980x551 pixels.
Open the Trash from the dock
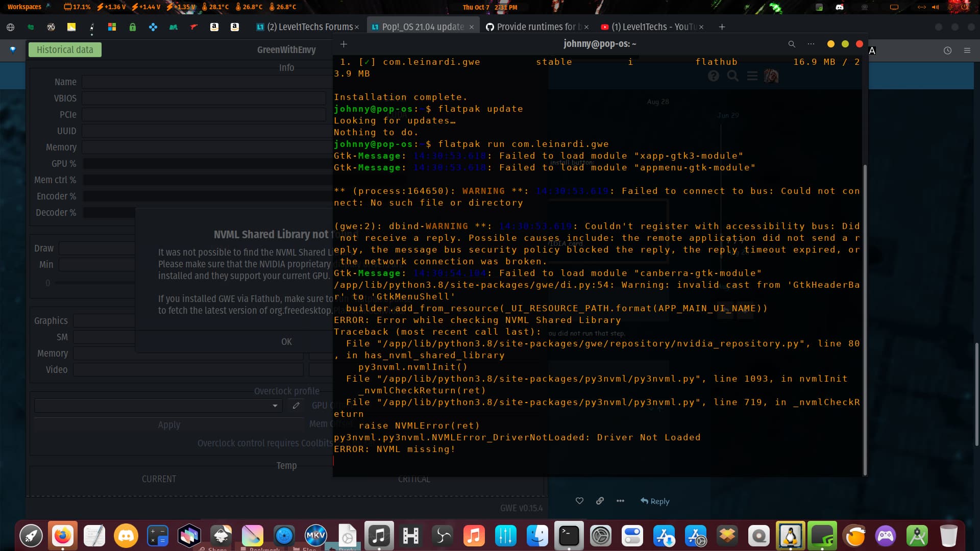pos(949,536)
